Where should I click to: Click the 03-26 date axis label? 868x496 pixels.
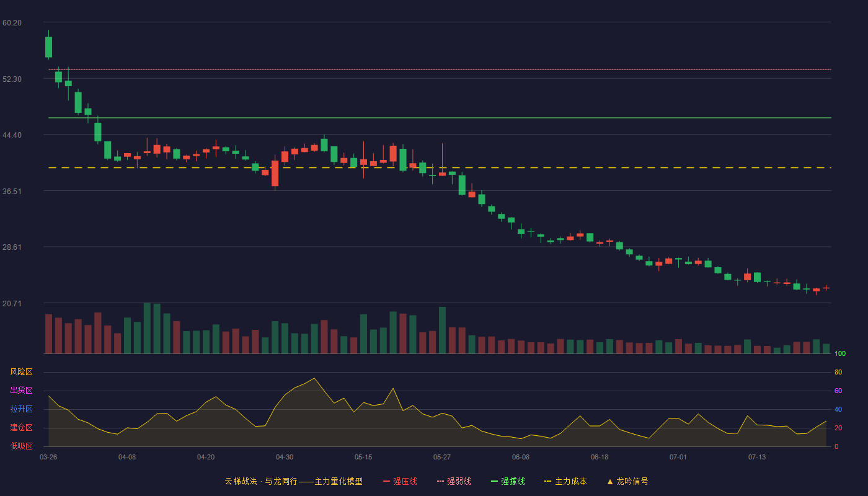click(48, 457)
